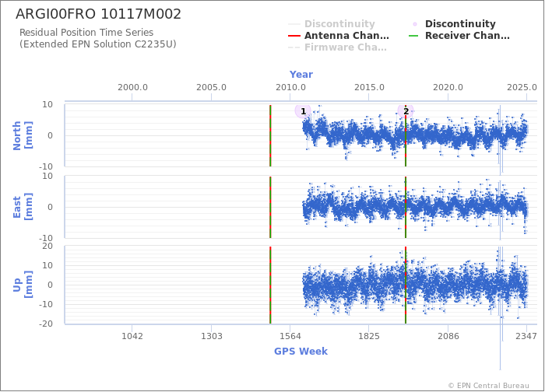Click the 2086 GPS week tick label

tap(448, 336)
